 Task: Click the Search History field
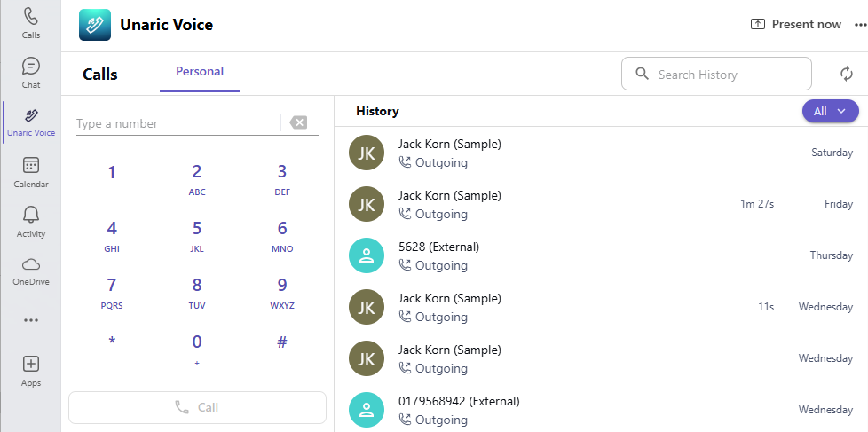pyautogui.click(x=716, y=74)
